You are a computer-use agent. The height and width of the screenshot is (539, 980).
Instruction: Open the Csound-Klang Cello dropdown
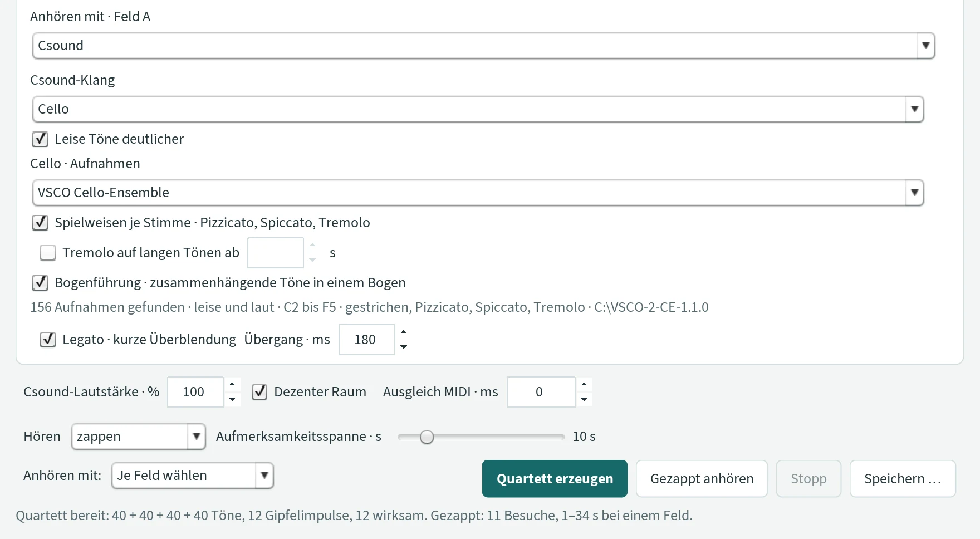click(478, 109)
